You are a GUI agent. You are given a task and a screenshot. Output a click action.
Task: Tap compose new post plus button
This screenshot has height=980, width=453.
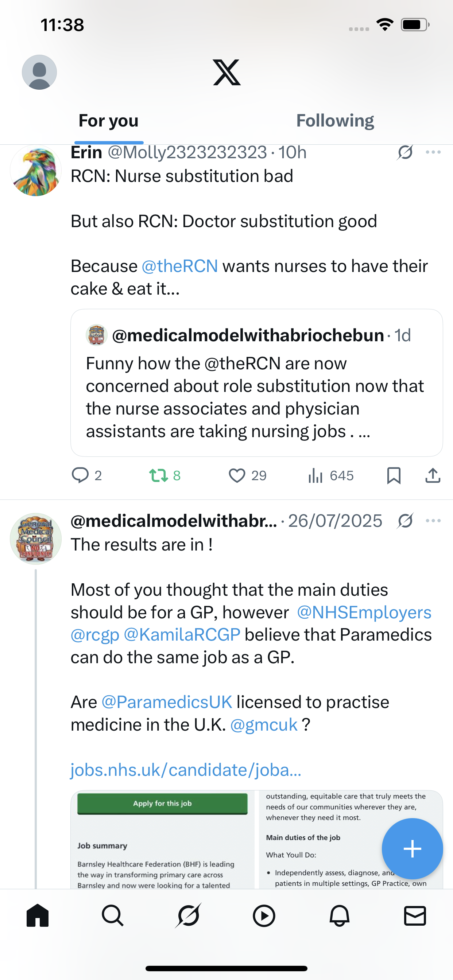pyautogui.click(x=412, y=849)
